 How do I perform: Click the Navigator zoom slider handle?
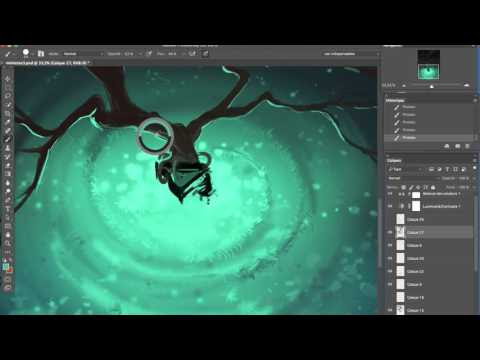pos(432,86)
